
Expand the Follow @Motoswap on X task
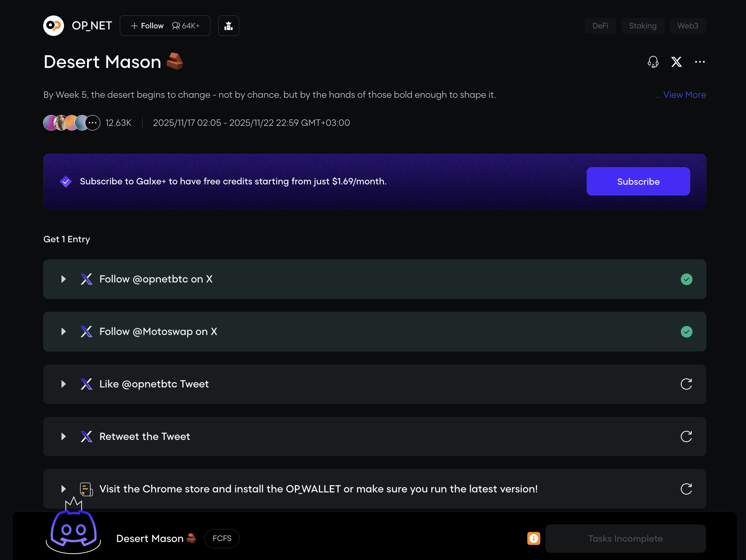64,332
